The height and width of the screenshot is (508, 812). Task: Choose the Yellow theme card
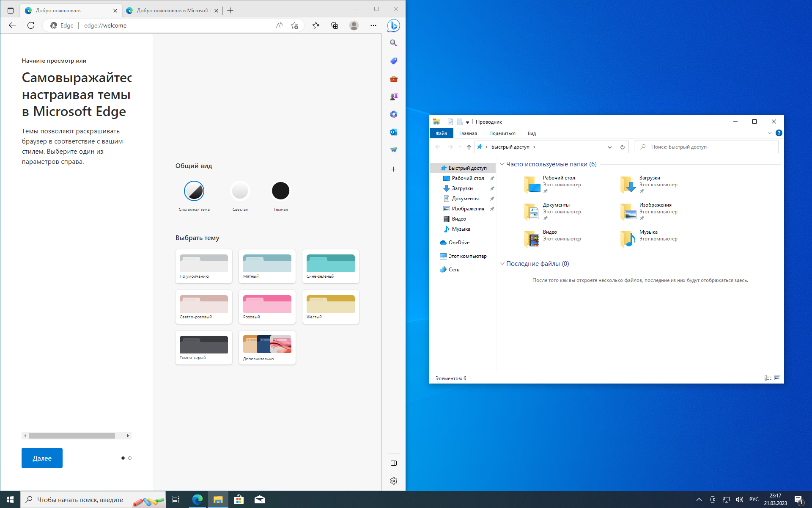point(331,307)
